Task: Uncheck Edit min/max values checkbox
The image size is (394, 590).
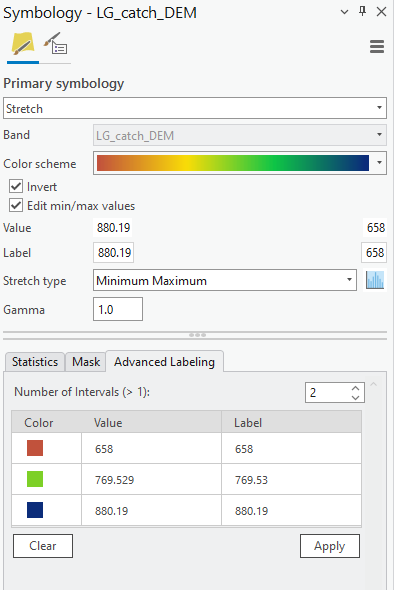Action: click(16, 205)
